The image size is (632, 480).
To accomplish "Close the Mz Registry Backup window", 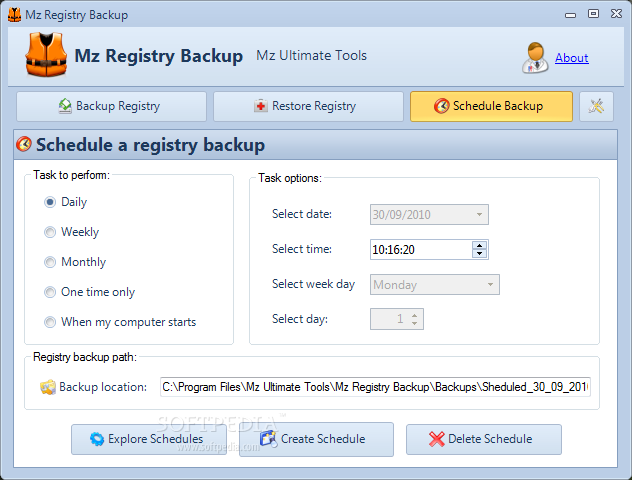I will pos(616,14).
